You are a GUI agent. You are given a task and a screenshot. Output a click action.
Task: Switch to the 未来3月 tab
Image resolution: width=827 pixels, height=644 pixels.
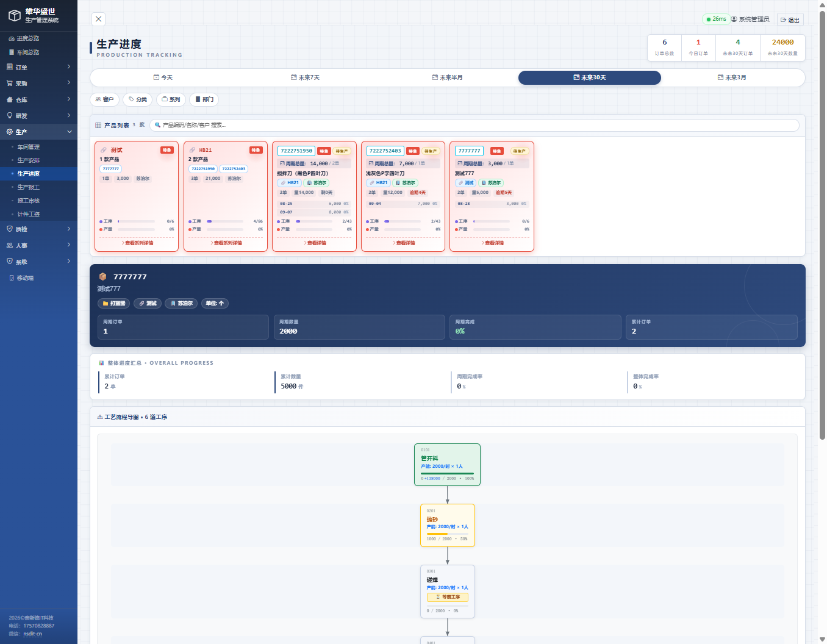(x=732, y=77)
